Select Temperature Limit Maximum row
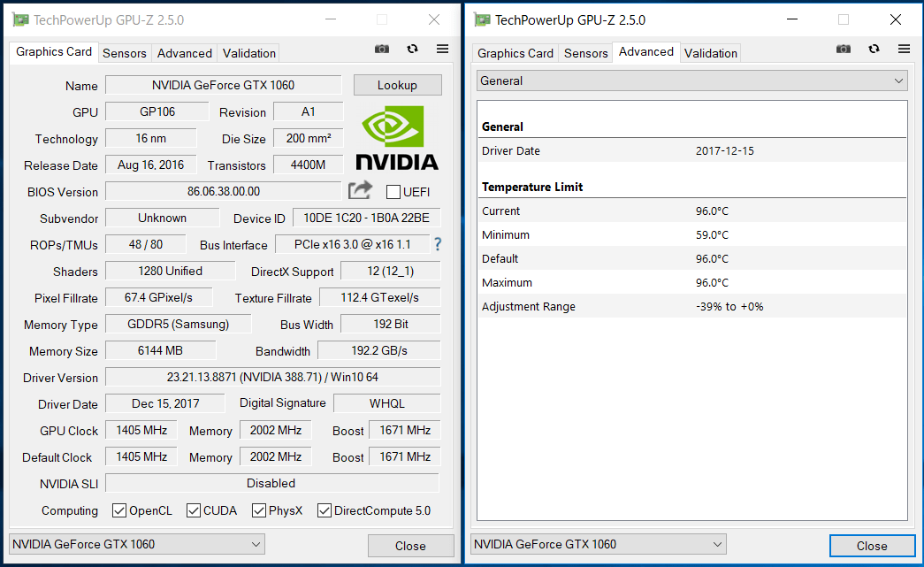 coord(691,282)
